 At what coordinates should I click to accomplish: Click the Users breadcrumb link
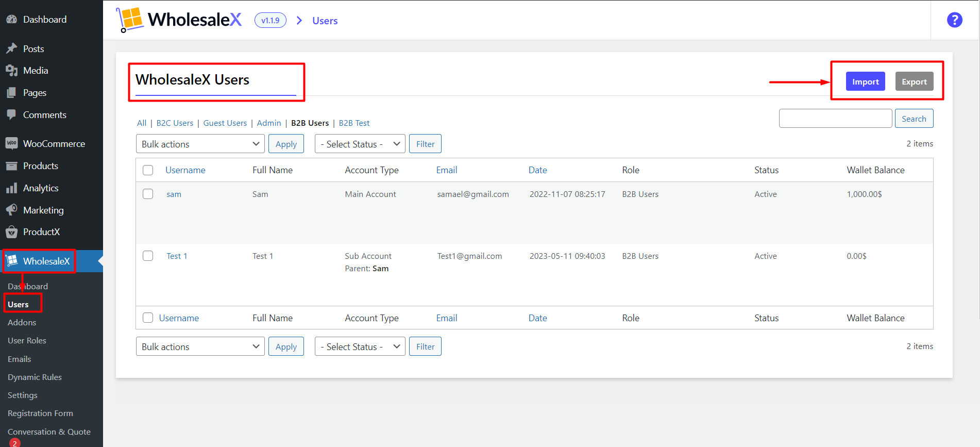[325, 21]
